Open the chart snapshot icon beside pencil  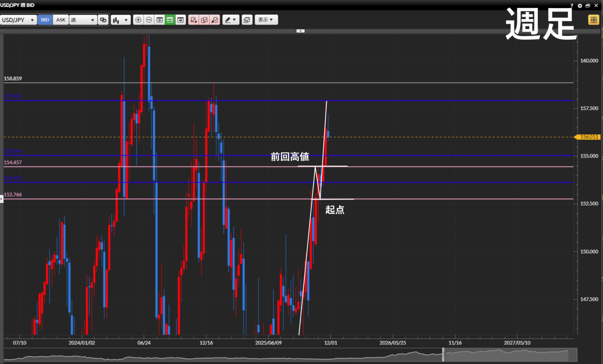[247, 20]
